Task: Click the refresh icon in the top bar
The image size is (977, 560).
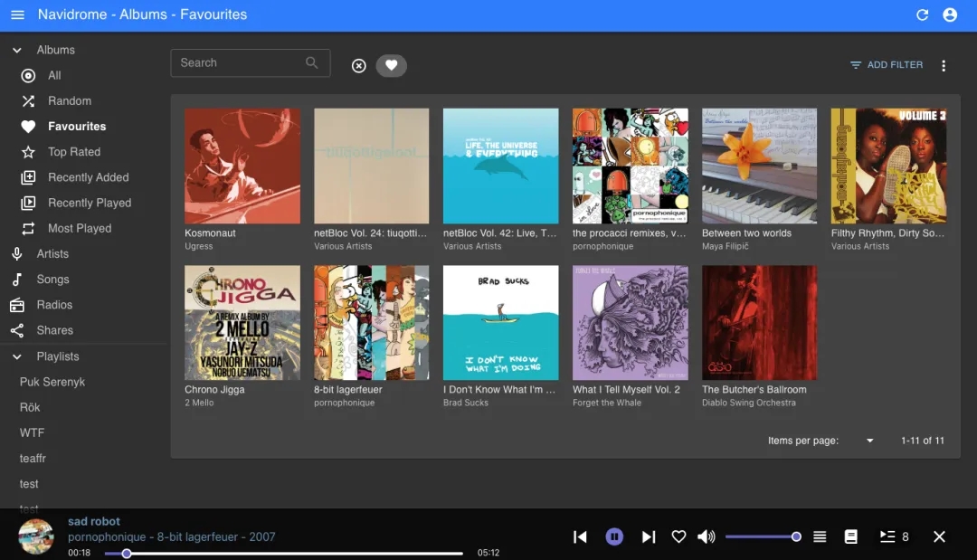Action: (x=922, y=14)
